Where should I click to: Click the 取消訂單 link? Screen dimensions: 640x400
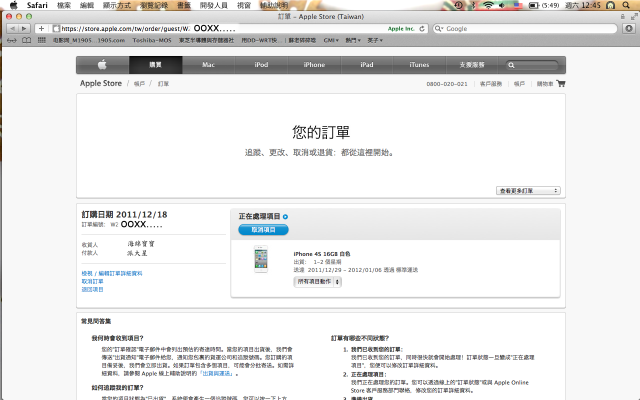coord(92,282)
